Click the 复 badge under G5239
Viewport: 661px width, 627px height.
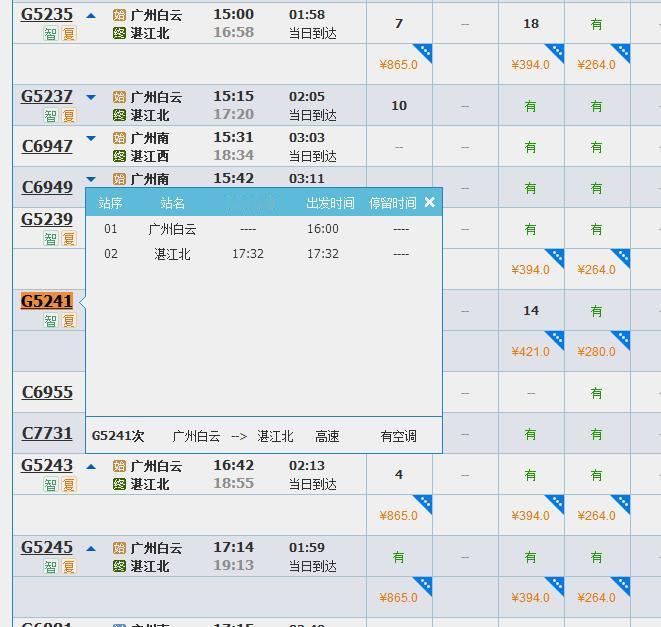(69, 239)
